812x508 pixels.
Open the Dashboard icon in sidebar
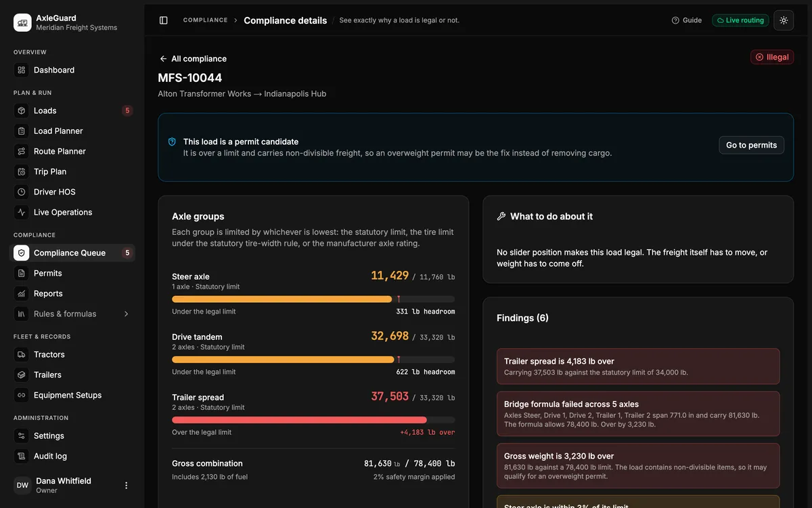pos(22,70)
